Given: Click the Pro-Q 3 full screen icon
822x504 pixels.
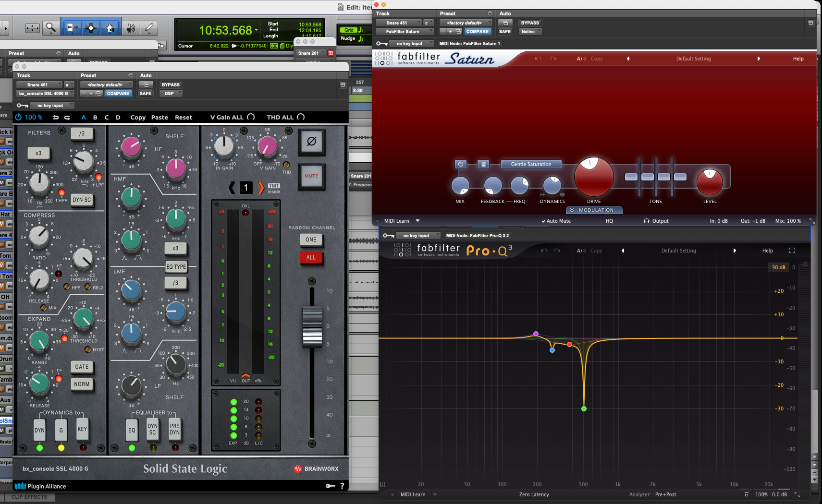Looking at the screenshot, I should click(x=792, y=251).
